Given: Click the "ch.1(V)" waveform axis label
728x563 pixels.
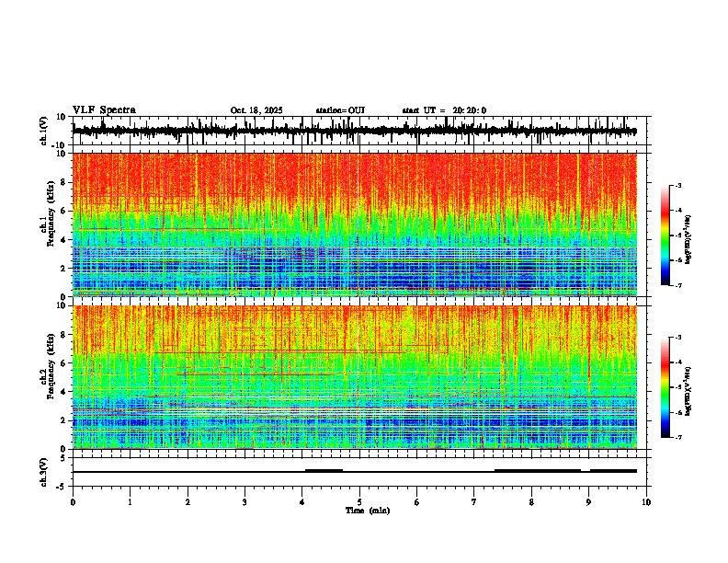Looking at the screenshot, I should 44,131.
